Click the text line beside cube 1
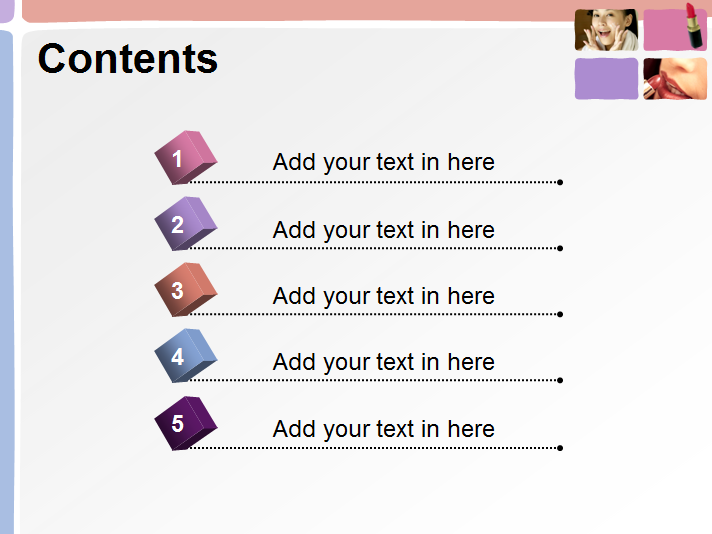The height and width of the screenshot is (534, 712). [383, 162]
